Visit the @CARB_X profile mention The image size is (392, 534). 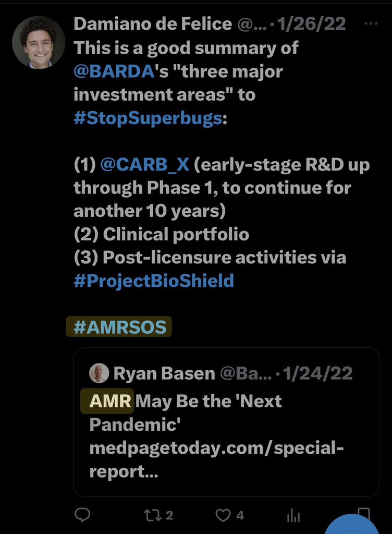145,165
